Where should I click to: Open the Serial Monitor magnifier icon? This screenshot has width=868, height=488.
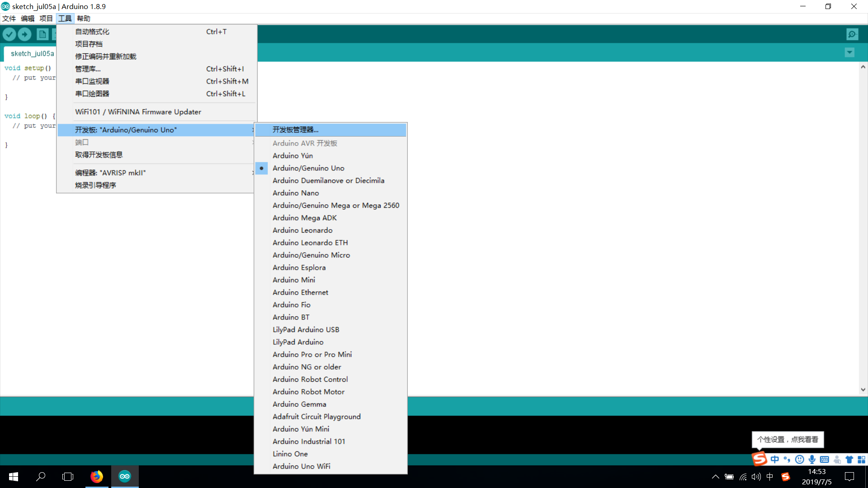852,34
